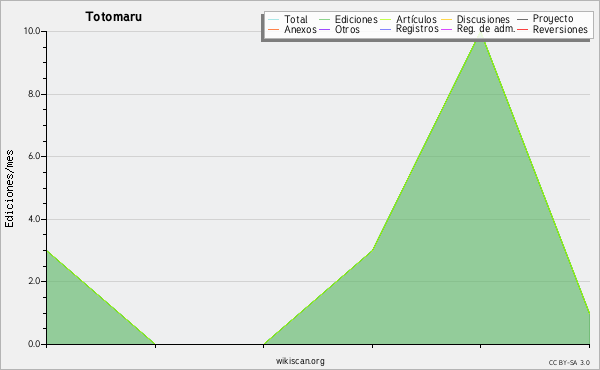Image resolution: width=600 pixels, height=370 pixels.
Task: Click the Reg. de adm. legend label
Action: pyautogui.click(x=486, y=29)
